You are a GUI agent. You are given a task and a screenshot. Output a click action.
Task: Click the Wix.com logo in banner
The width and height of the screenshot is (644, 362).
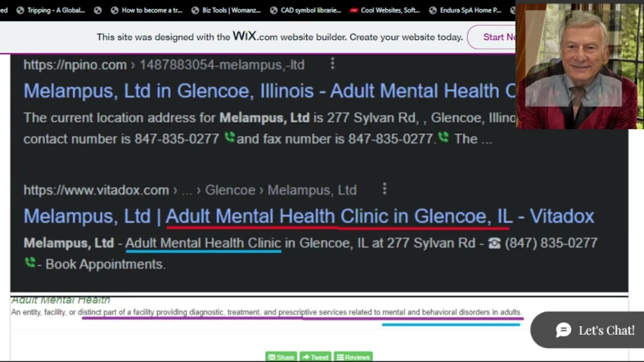tap(255, 36)
